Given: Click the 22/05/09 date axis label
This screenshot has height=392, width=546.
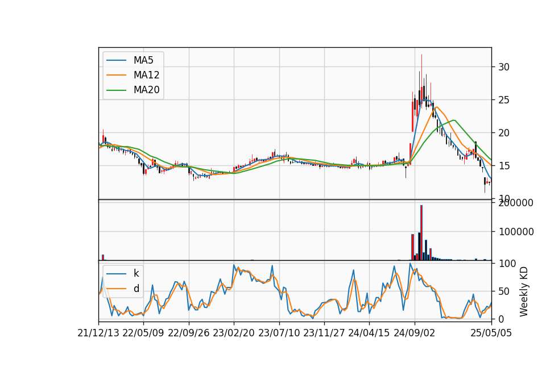Looking at the screenshot, I should tap(143, 333).
